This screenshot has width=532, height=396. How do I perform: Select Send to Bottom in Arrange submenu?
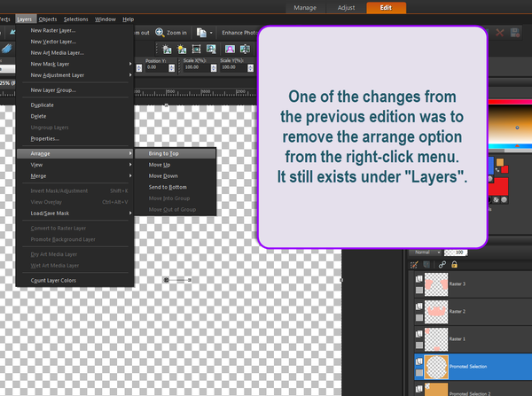175,187
